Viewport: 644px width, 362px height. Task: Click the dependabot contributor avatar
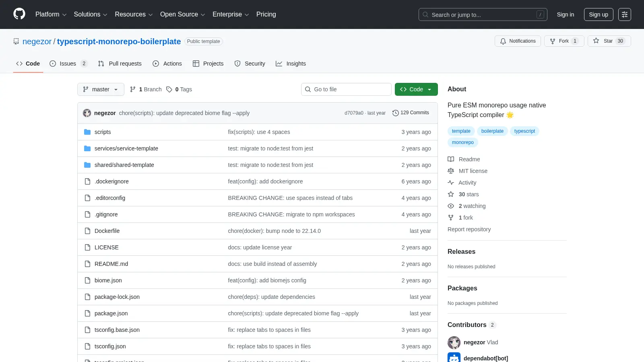coord(454,358)
